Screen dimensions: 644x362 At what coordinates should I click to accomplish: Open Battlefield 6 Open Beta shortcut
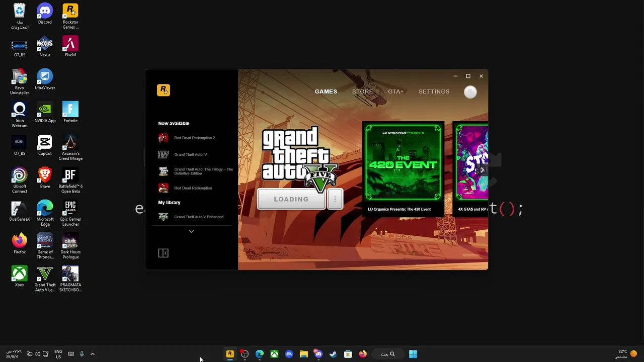pos(70,180)
